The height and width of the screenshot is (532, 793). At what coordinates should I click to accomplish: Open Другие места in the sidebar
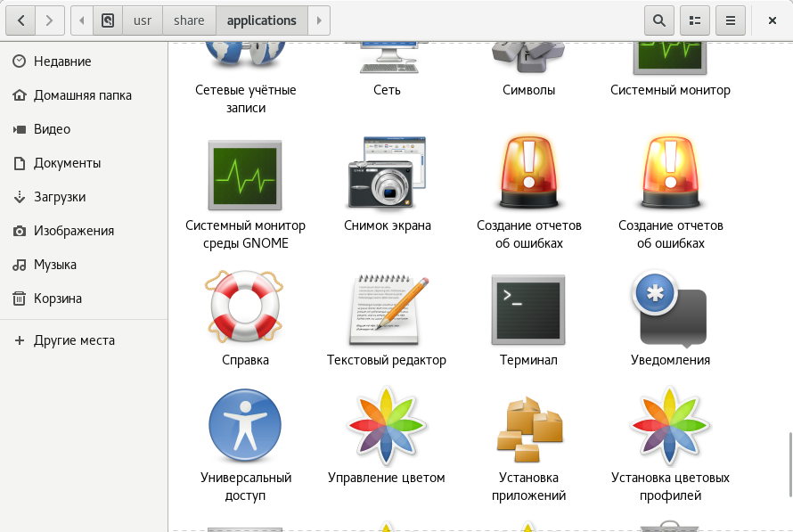point(84,340)
